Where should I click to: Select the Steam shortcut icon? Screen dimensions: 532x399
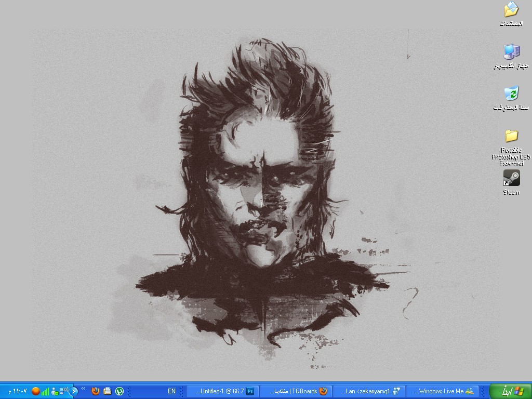tap(511, 182)
